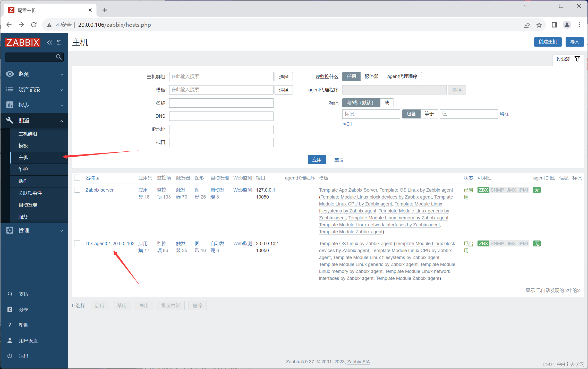
Task: Close the 配置主机 browser tab
Action: 90,10
